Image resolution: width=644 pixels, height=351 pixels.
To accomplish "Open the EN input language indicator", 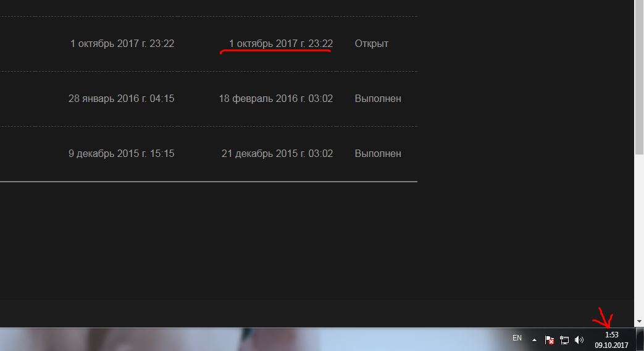I will click(x=517, y=338).
